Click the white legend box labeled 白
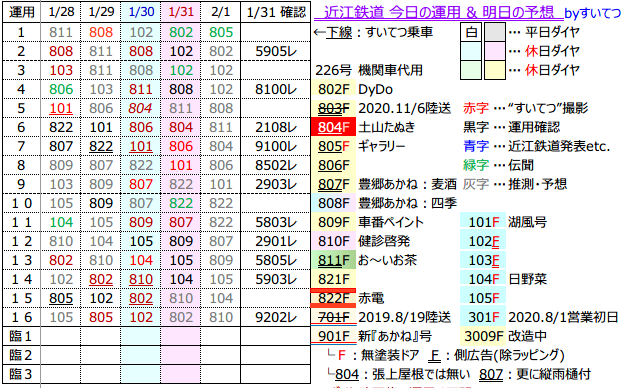630x388 pixels. click(471, 32)
